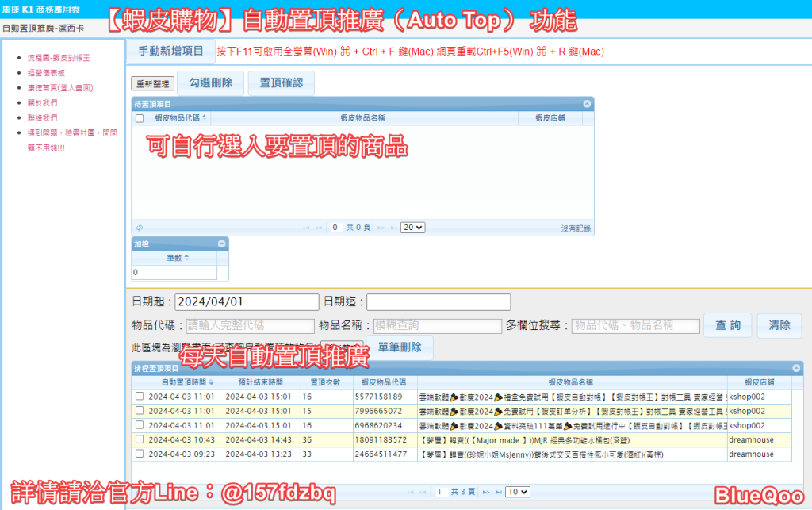Go to next page in schedule grid pager
The image size is (812, 510).
point(485,492)
